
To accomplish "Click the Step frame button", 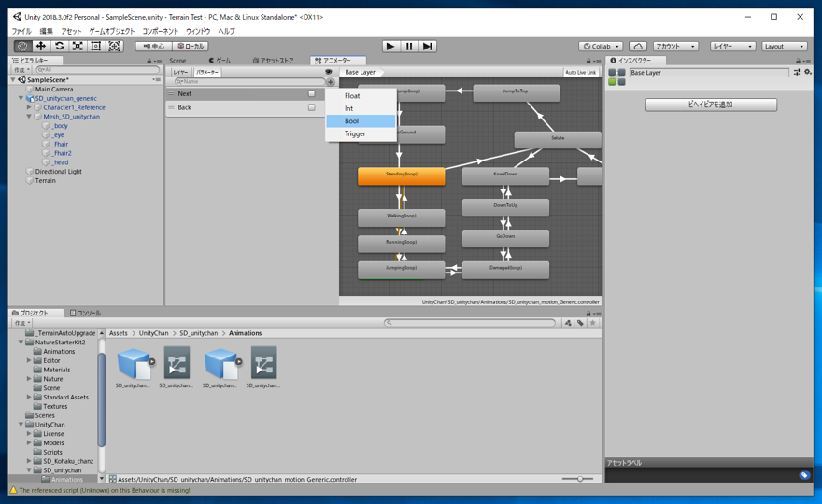I will [x=427, y=46].
